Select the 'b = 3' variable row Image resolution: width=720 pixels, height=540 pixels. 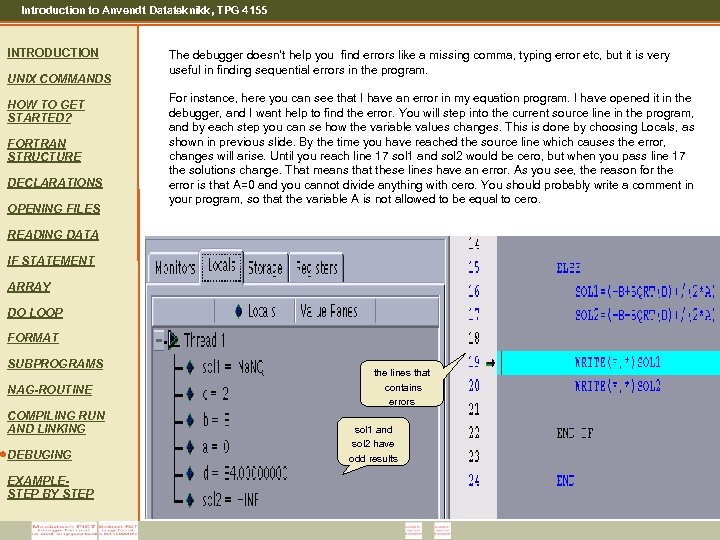(x=216, y=420)
